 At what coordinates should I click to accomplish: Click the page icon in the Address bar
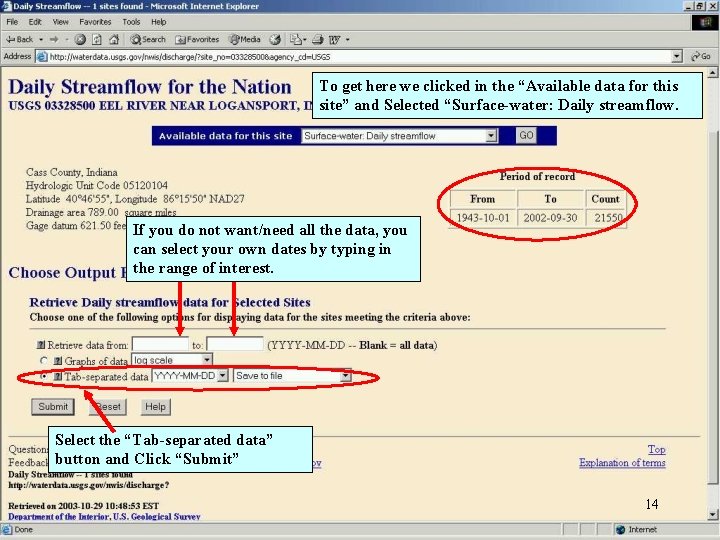click(x=42, y=57)
